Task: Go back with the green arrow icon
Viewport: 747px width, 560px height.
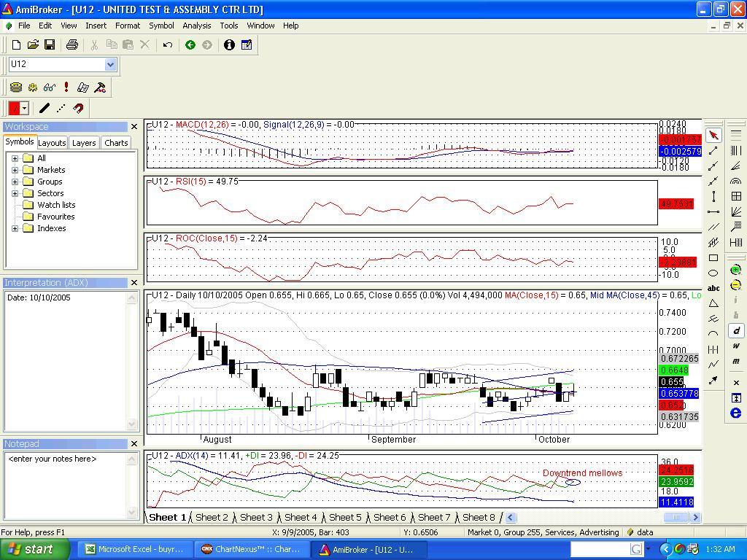Action: point(190,44)
